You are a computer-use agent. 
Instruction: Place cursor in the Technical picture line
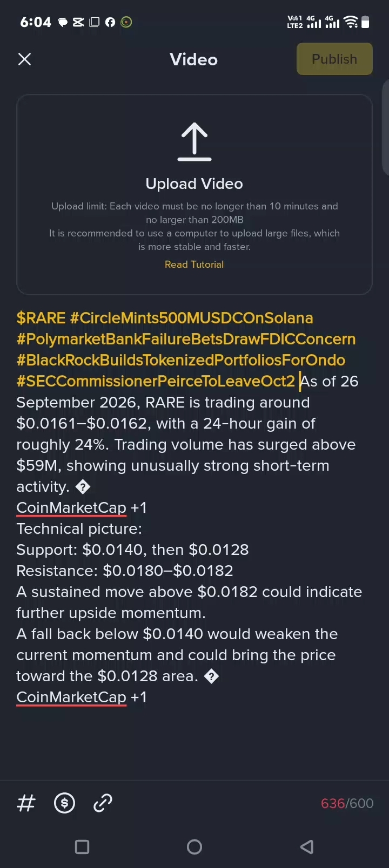(x=79, y=529)
